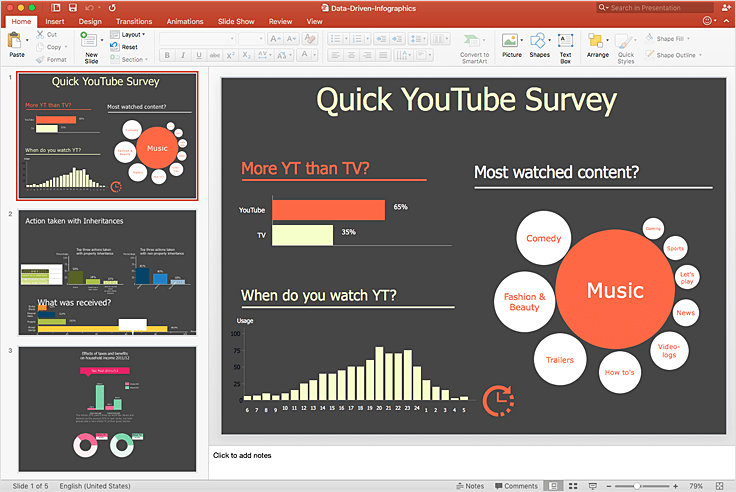Click the Reset slide icon

(115, 46)
